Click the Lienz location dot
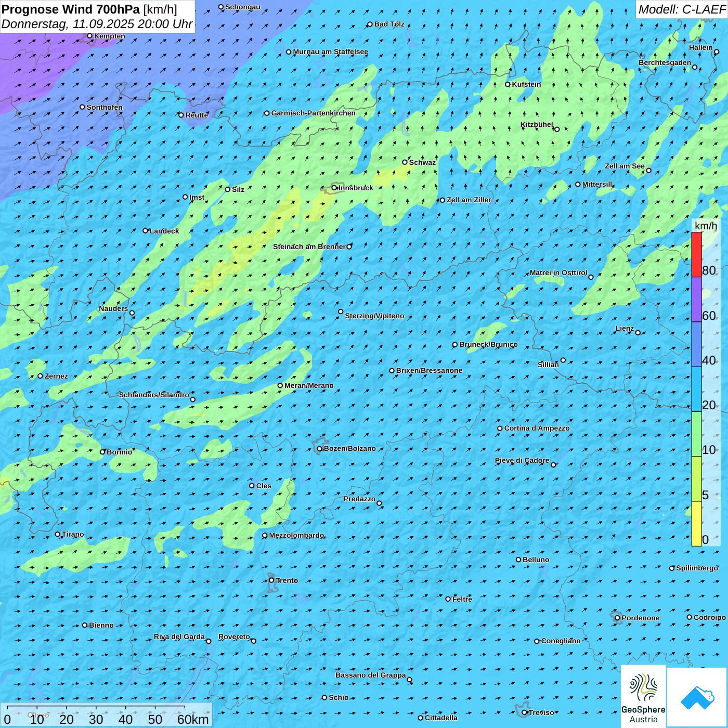Screen dimensions: 728x728 pyautogui.click(x=638, y=333)
